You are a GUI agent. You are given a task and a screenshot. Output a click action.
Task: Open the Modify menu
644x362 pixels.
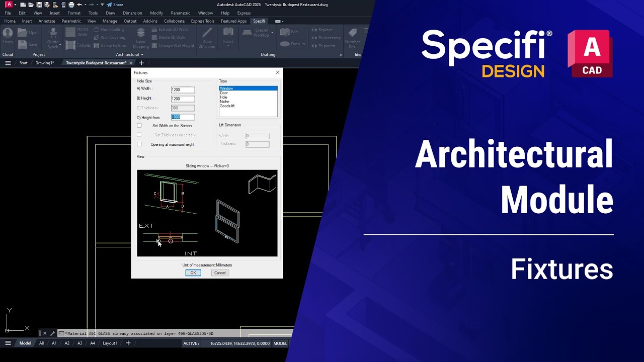[156, 13]
